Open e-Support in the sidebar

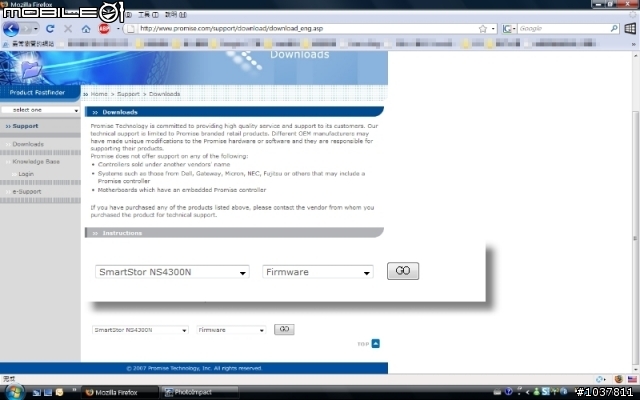click(27, 191)
